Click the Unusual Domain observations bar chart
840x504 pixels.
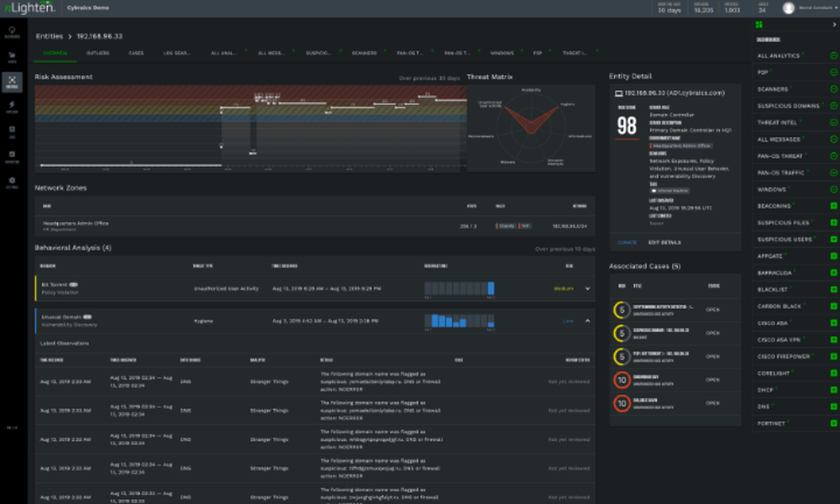[x=460, y=321]
